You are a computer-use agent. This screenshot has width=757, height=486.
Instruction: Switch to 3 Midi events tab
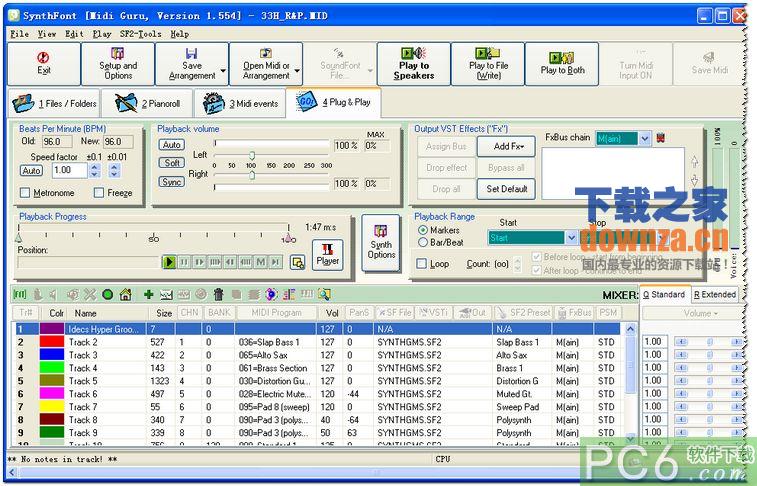[x=240, y=103]
